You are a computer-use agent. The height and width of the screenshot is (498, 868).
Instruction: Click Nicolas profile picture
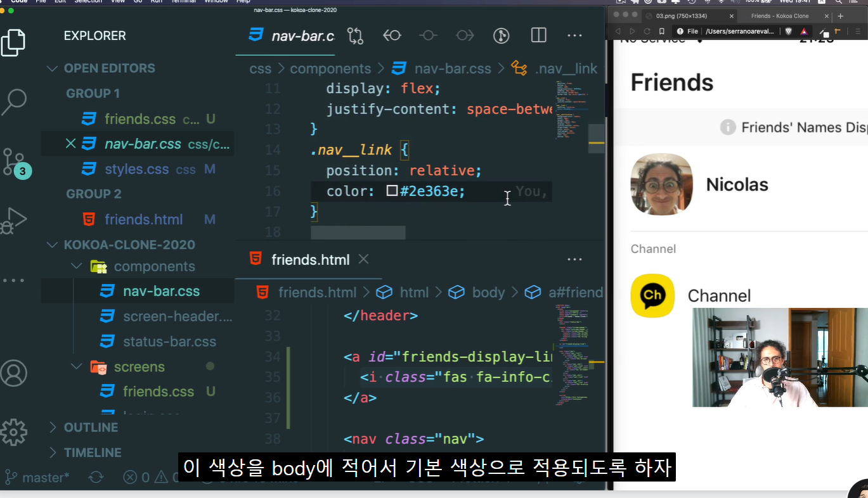pyautogui.click(x=661, y=184)
